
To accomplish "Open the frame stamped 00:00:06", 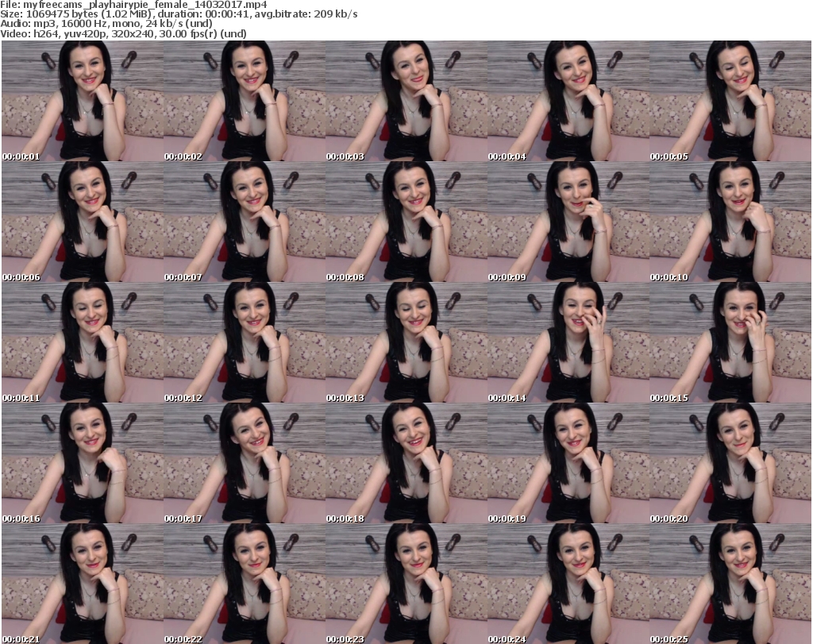I will (83, 222).
